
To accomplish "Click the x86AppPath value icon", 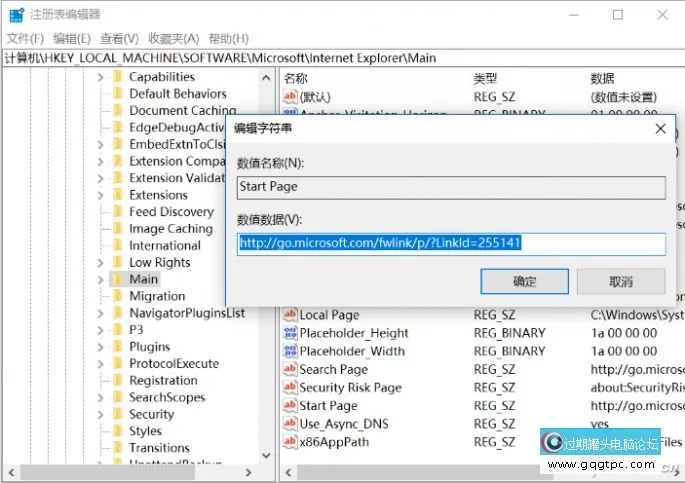I will click(x=290, y=442).
